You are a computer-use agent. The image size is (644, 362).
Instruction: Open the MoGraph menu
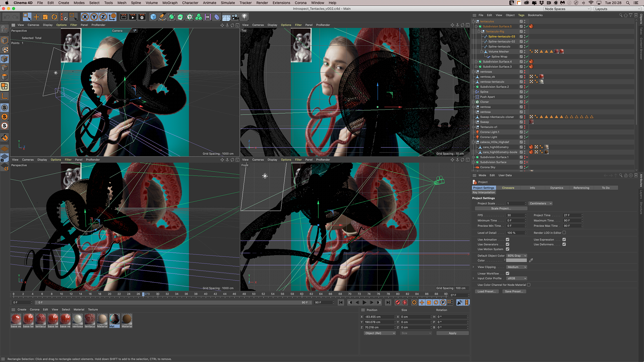click(170, 3)
